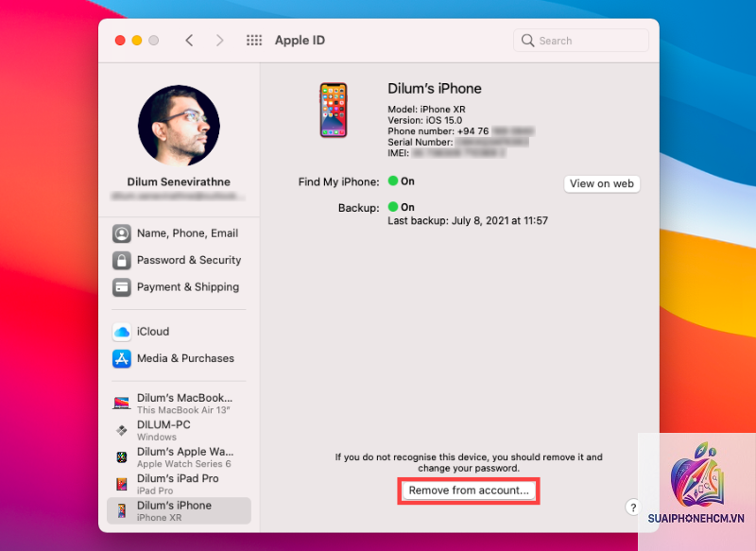Click Version: iOS 15.0 text
The width and height of the screenshot is (756, 551).
pos(424,121)
